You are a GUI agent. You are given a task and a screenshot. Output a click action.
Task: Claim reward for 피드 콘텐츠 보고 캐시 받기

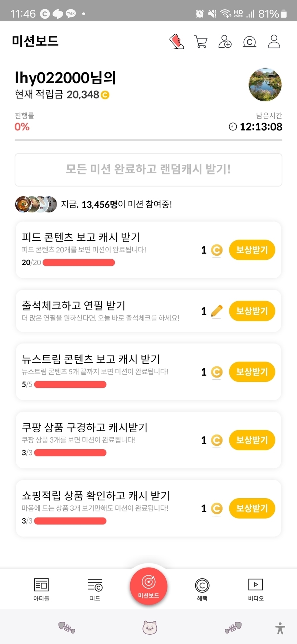tap(252, 250)
